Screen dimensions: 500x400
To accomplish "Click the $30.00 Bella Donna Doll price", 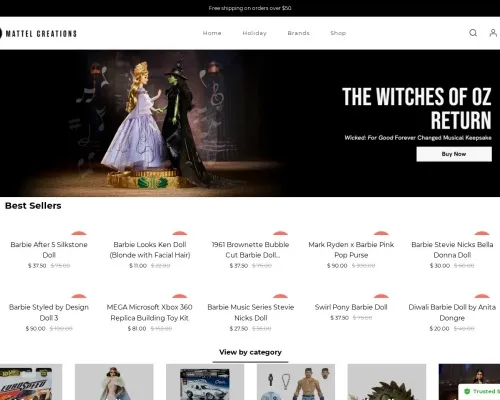I will tap(440, 266).
